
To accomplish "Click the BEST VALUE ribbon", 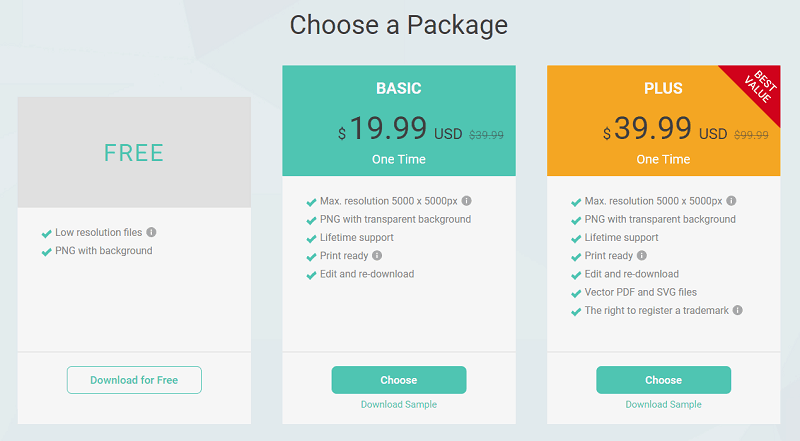I will [761, 86].
